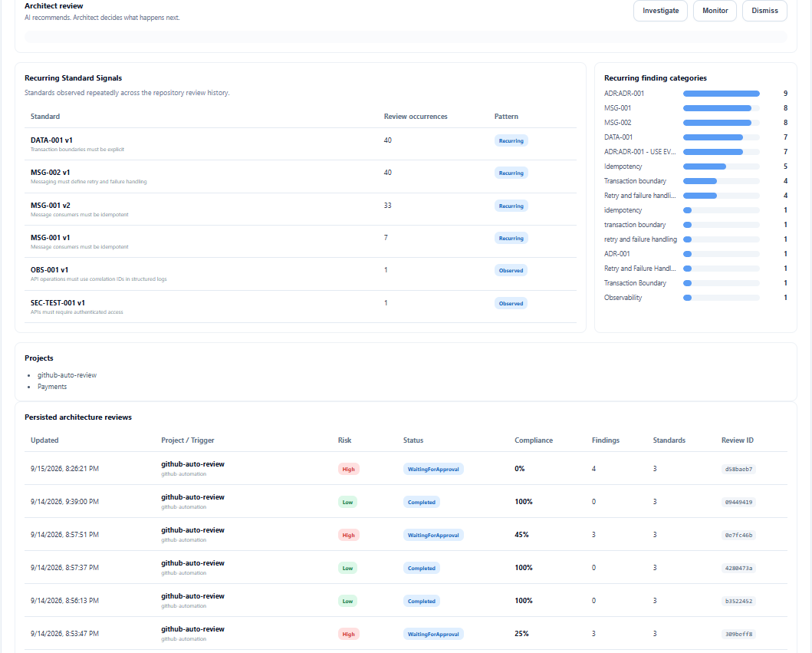Click the Review ID column header
This screenshot has height=653, width=812.
[x=738, y=440]
